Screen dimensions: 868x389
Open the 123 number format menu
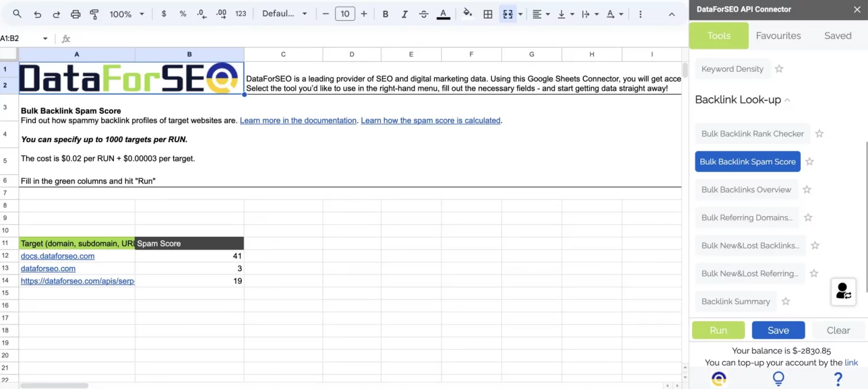(241, 14)
